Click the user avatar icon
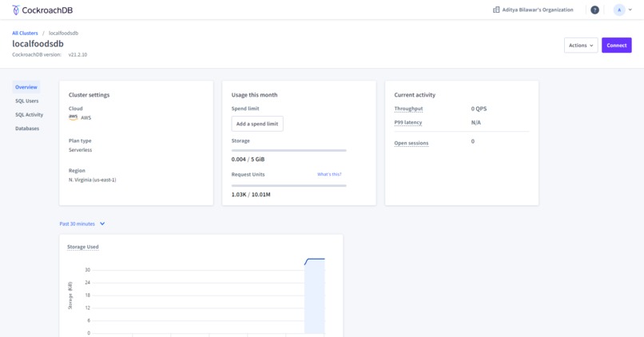This screenshot has width=644, height=337. (x=619, y=10)
